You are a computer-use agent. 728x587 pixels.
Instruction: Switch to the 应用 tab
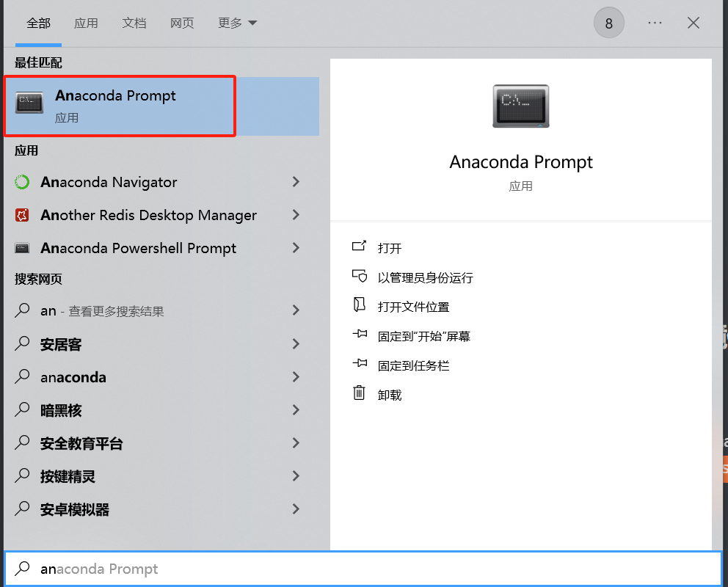pos(86,23)
